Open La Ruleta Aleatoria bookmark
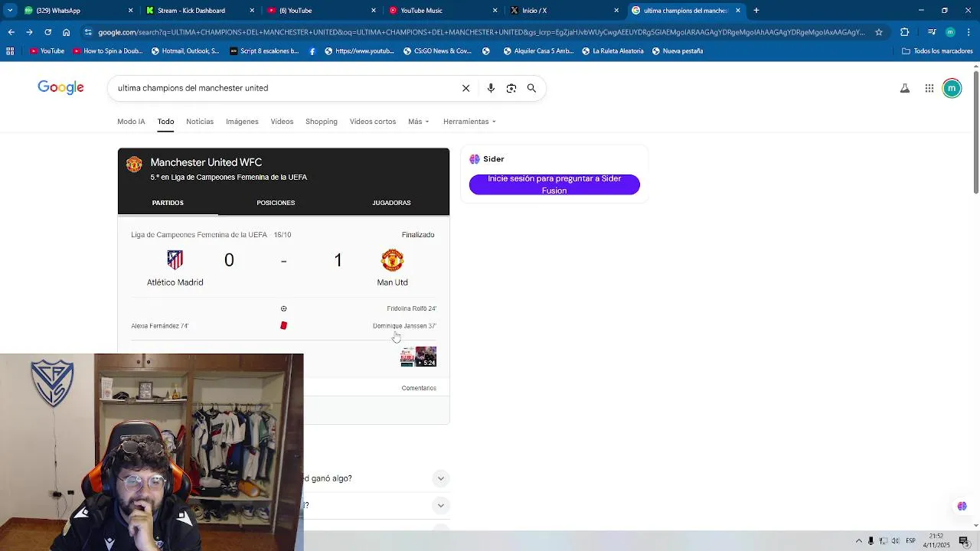980x551 pixels. [612, 51]
